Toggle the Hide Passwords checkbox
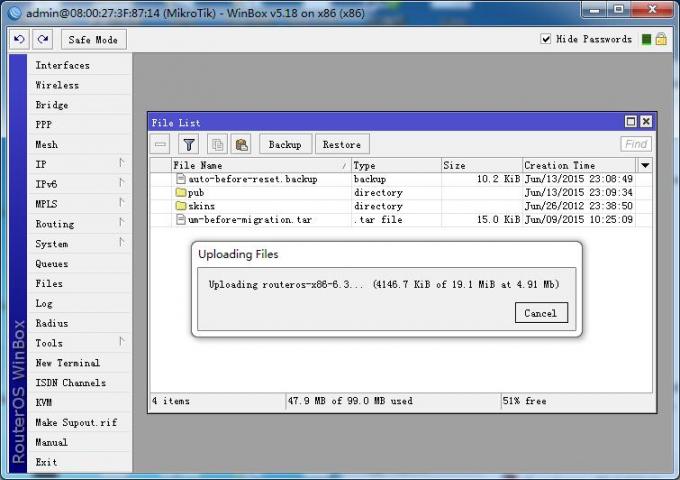This screenshot has width=680, height=480. (x=546, y=39)
